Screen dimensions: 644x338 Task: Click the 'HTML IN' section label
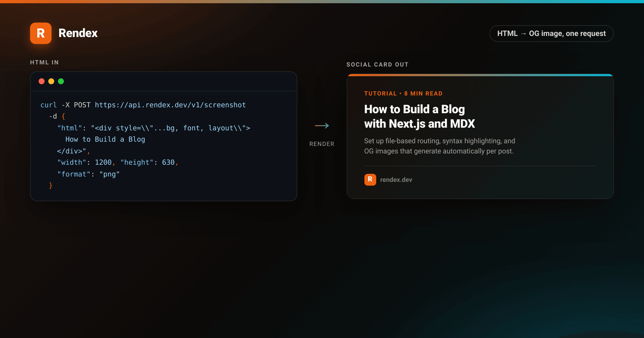44,62
